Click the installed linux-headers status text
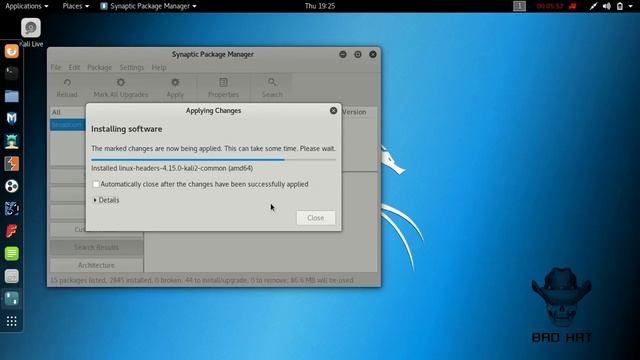The image size is (640, 360). (172, 168)
